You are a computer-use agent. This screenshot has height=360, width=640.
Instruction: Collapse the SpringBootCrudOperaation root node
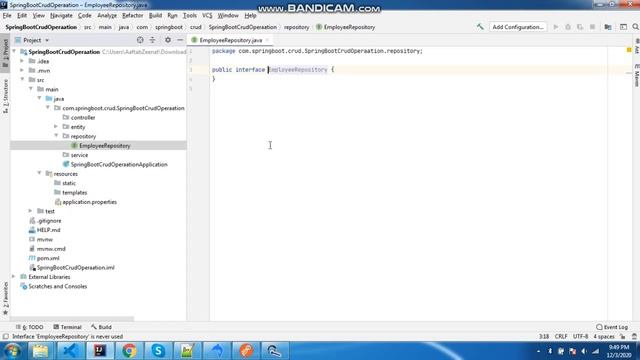(14, 51)
